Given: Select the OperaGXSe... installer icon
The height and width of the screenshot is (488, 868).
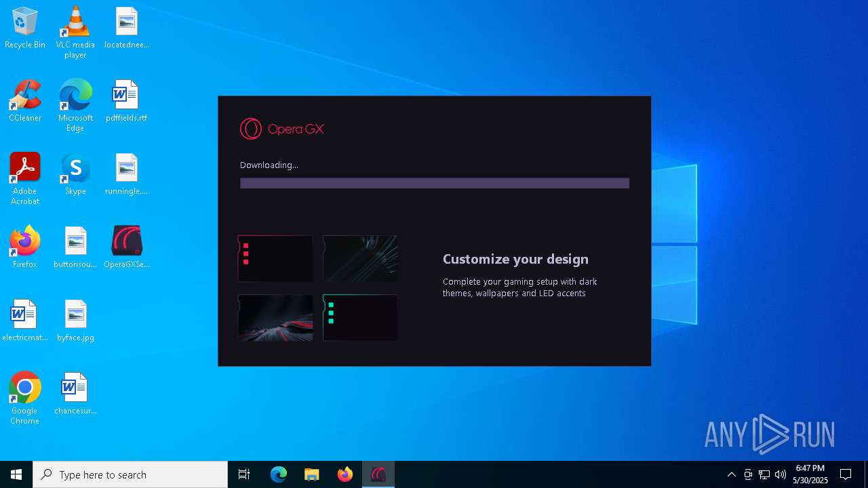Looking at the screenshot, I should click(x=127, y=247).
